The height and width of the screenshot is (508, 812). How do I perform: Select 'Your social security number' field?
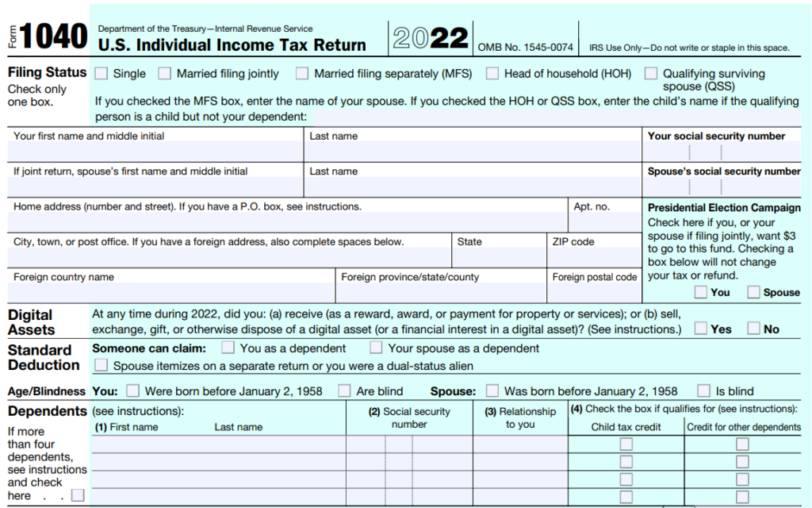click(722, 152)
